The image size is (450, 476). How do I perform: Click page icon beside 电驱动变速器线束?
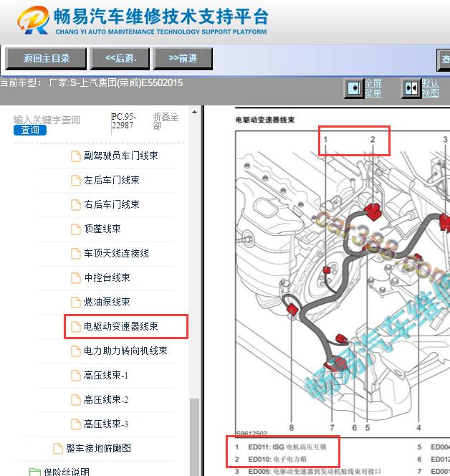[x=75, y=327]
